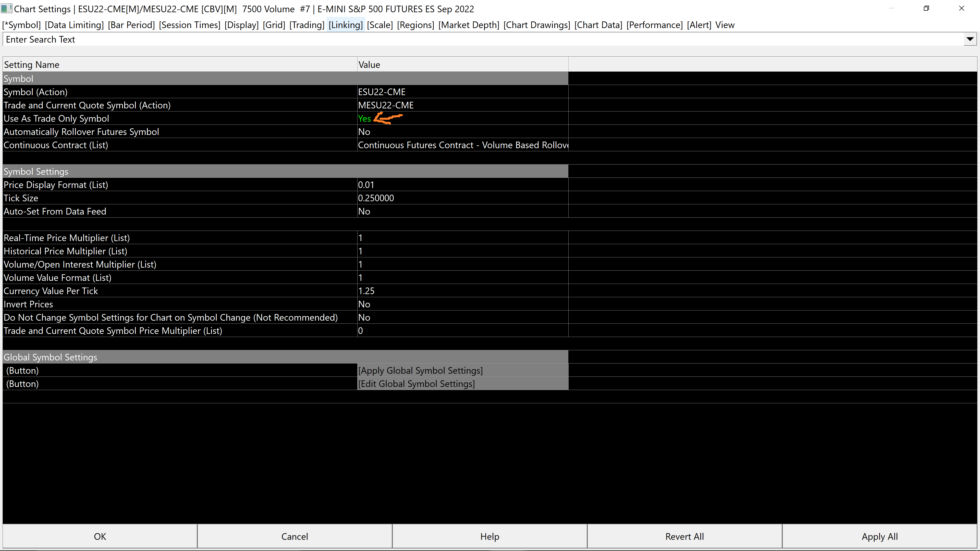Switch to the Bar Period tab
Image resolution: width=980 pixels, height=551 pixels.
[131, 25]
